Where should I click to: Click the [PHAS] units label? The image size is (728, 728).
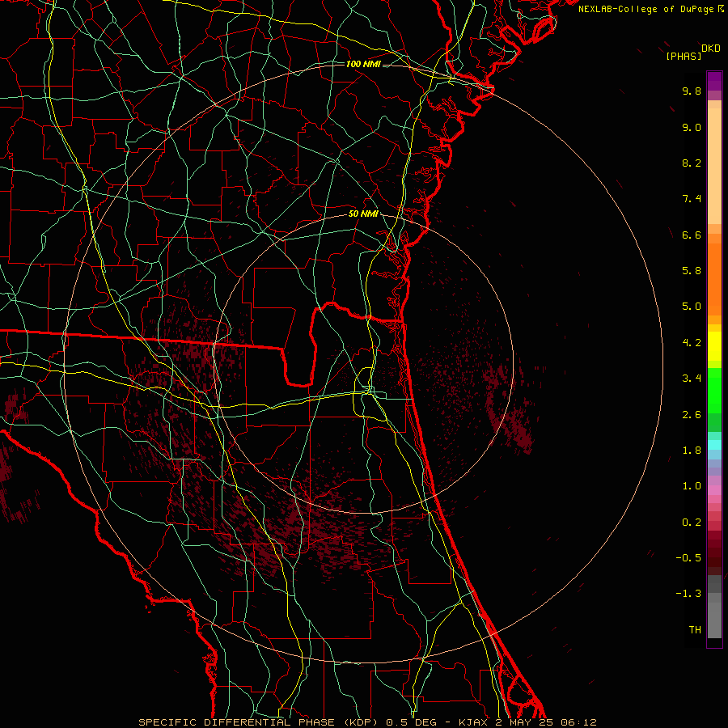[684, 56]
